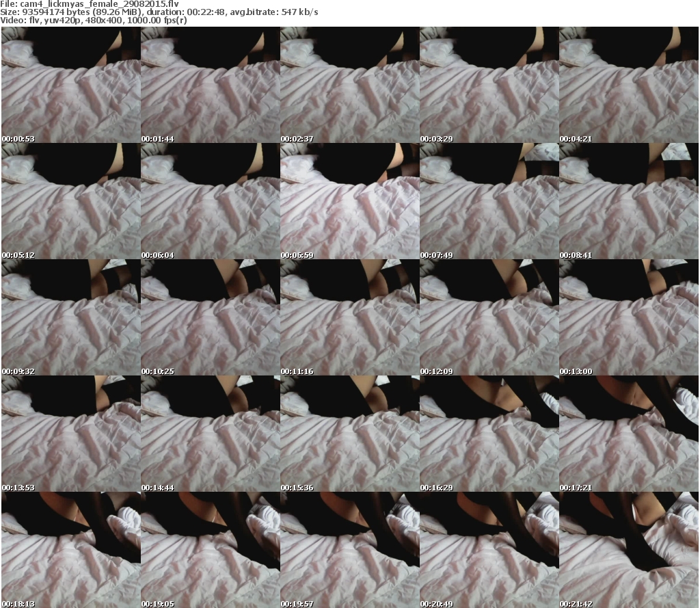Image resolution: width=700 pixels, height=608 pixels.
Task: Select the thumbnail stamped 00:18:13
Action: coord(71,550)
